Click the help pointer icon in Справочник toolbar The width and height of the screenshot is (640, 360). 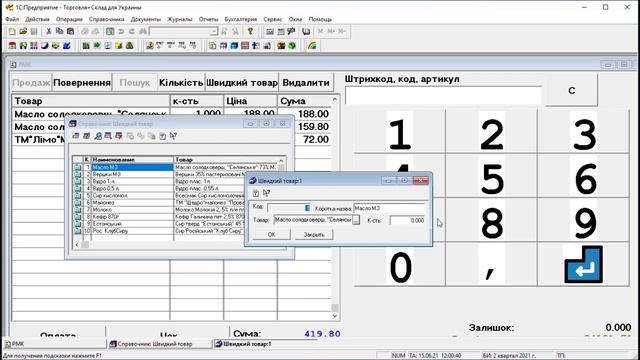click(x=173, y=136)
